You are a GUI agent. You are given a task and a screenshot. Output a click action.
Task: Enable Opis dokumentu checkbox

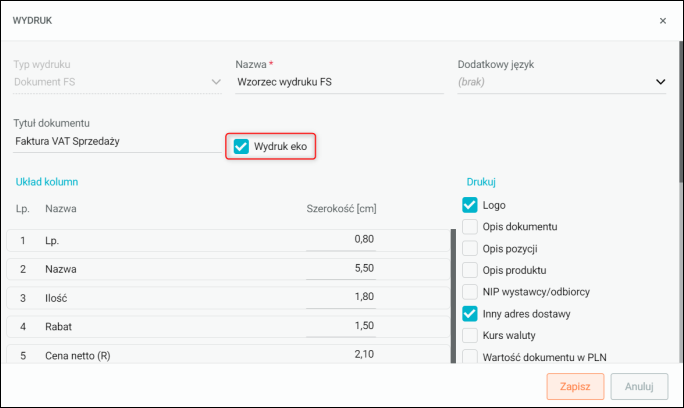(470, 227)
